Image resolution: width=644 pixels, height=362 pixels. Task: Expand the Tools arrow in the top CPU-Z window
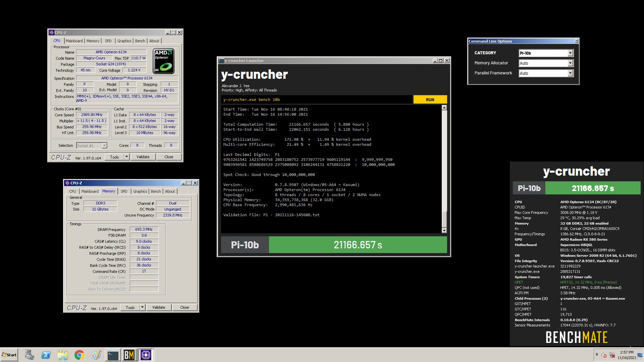click(126, 157)
